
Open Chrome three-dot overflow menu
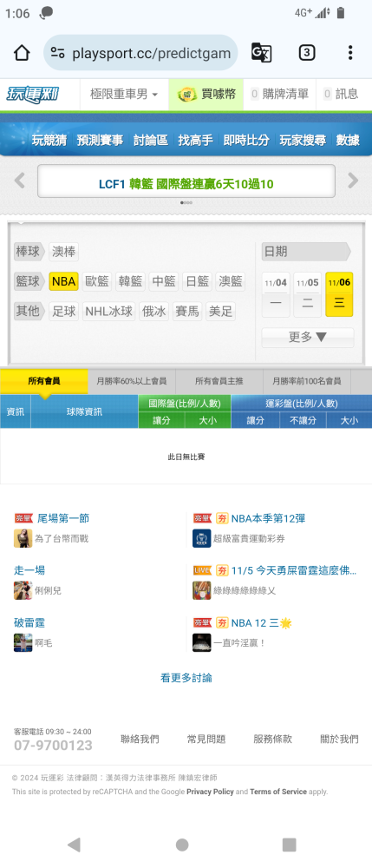(350, 53)
